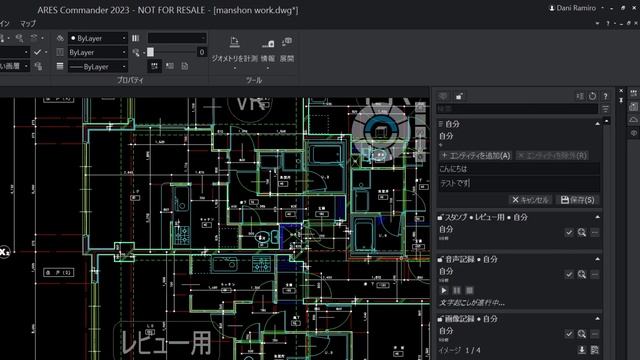The width and height of the screenshot is (640, 360).
Task: Cancel the comment with キャンセル
Action: 530,200
